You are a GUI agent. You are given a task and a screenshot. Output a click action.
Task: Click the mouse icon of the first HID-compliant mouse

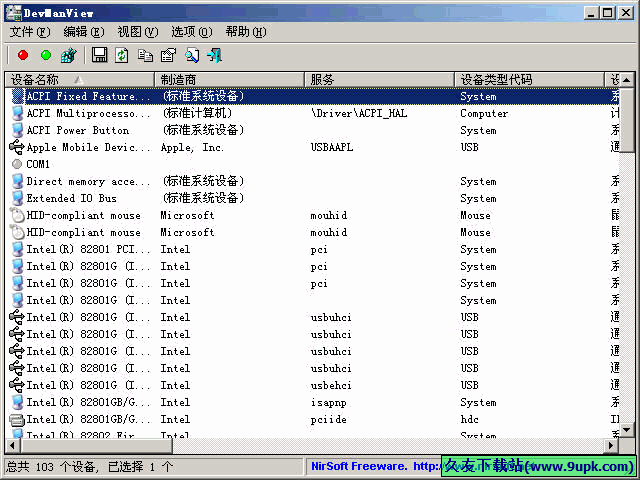(17, 215)
